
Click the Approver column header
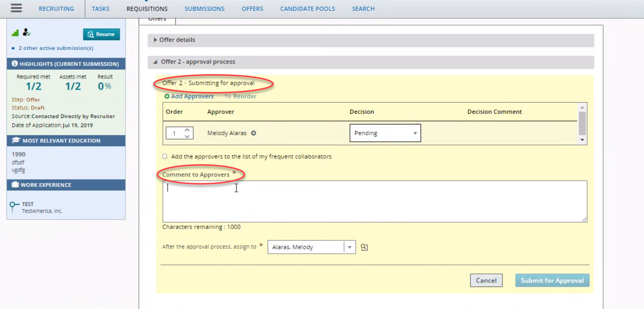pyautogui.click(x=220, y=112)
